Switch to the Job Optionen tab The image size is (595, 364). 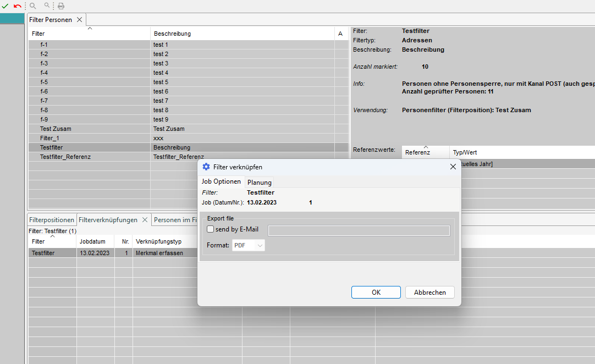221,182
